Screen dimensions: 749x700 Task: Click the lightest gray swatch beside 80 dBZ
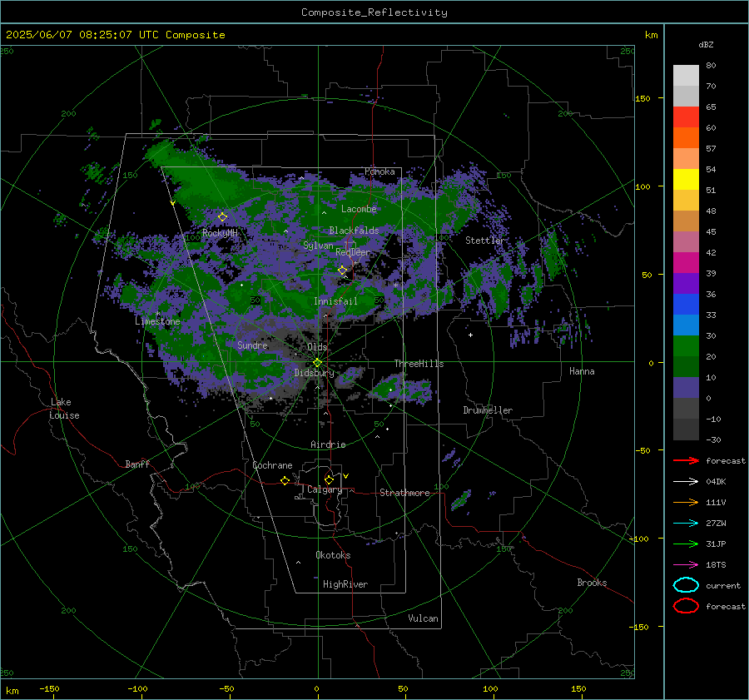[x=686, y=76]
